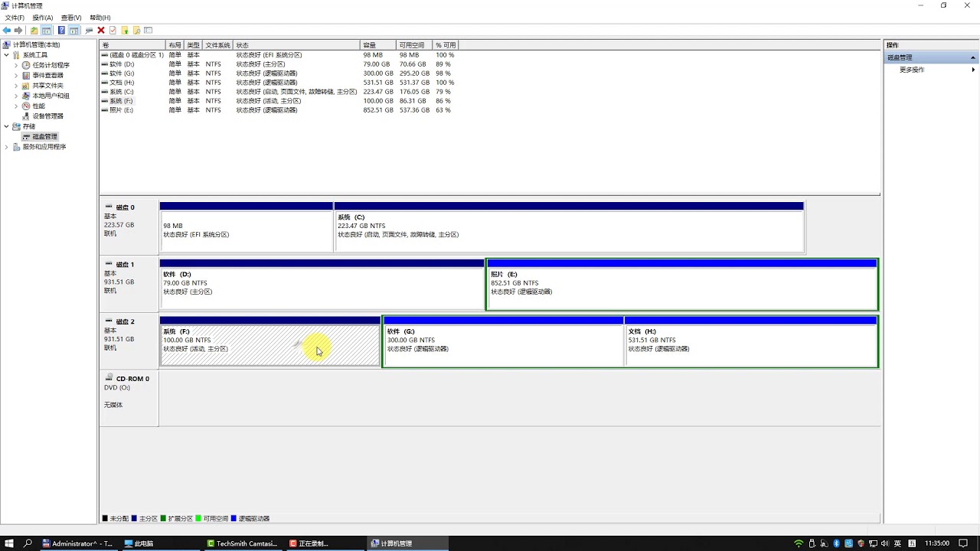This screenshot has width=980, height=551.
Task: Click the 磁盘 0 disk label
Action: [129, 227]
